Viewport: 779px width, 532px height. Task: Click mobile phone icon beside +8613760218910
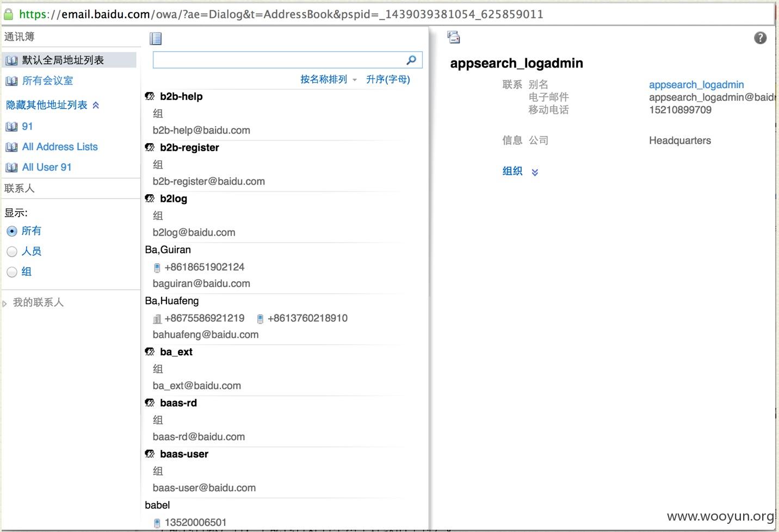(260, 319)
